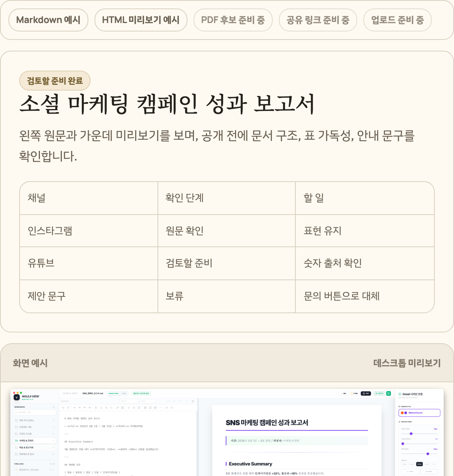Select the 인스타그램 table cell
The width and height of the screenshot is (454, 476).
(89, 231)
